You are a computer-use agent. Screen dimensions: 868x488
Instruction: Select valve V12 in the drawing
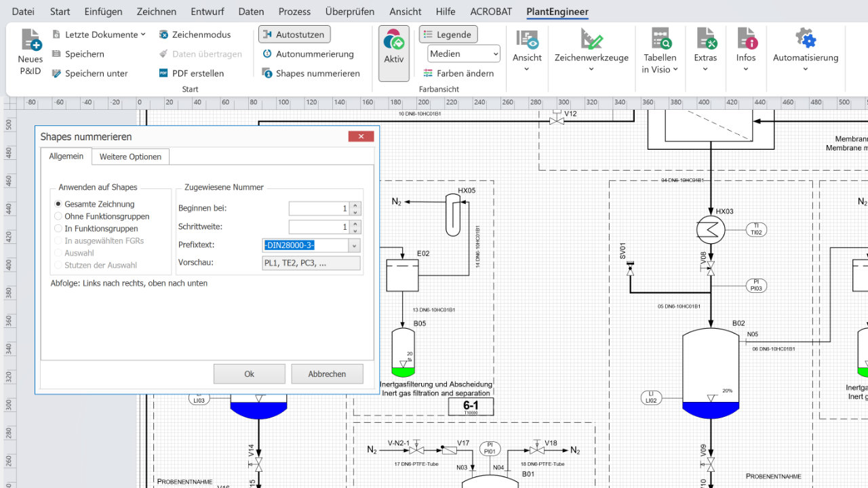(557, 119)
